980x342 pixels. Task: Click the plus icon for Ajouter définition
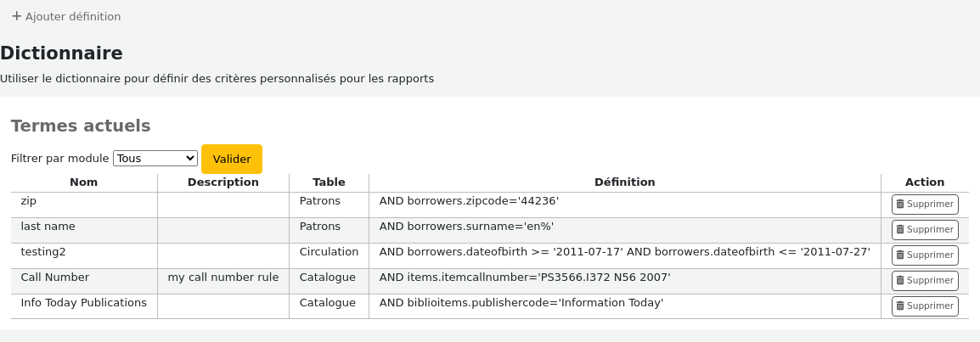point(17,16)
